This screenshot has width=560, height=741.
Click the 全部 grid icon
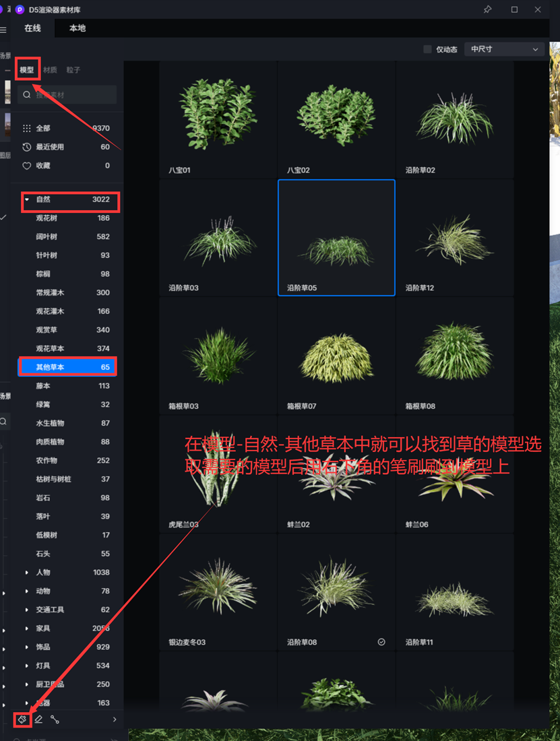pos(27,128)
